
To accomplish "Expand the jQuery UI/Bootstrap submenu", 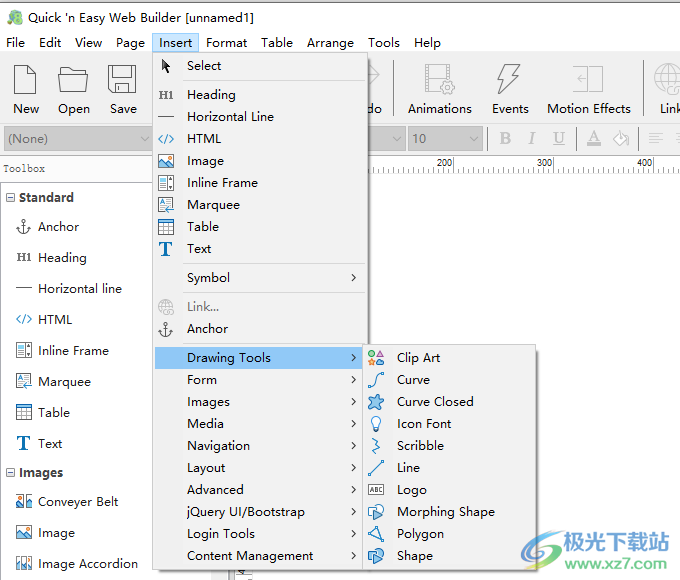I will pyautogui.click(x=260, y=512).
